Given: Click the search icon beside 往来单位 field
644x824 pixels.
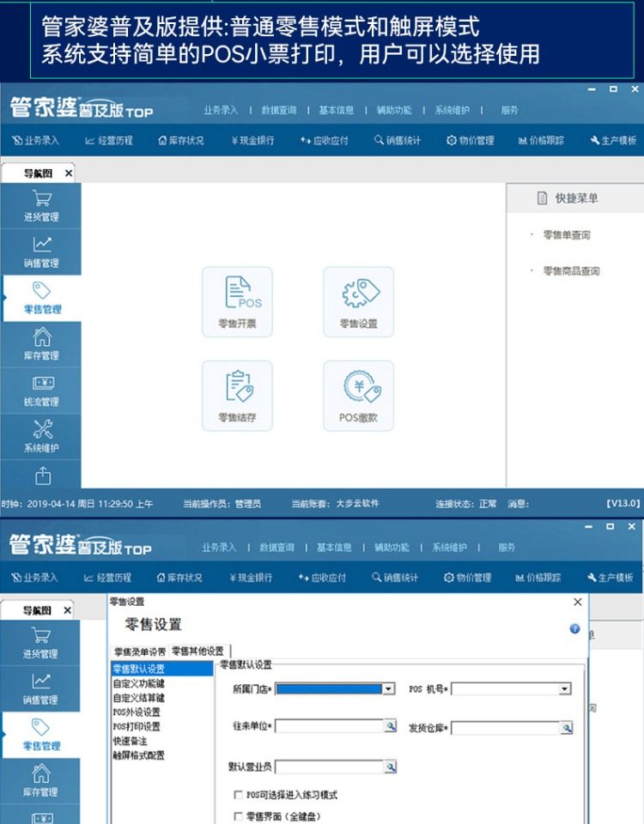Looking at the screenshot, I should point(390,726).
